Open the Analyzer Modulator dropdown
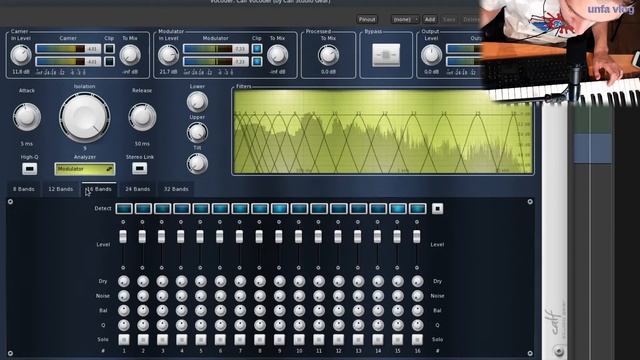 85,169
